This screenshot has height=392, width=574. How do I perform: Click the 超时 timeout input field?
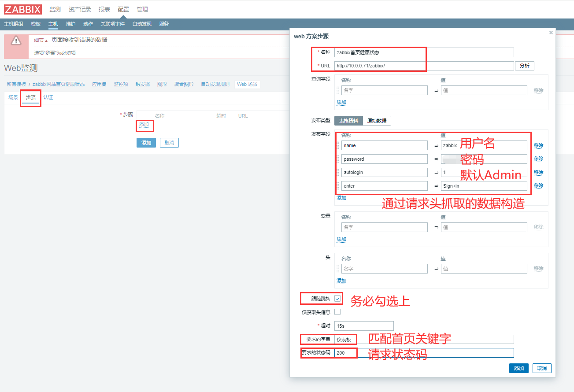coord(364,326)
